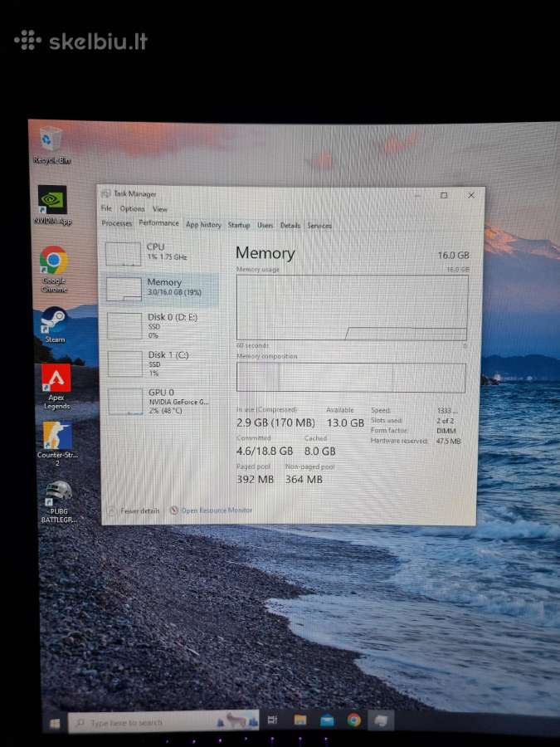The image size is (560, 747).
Task: Click the Resource Monitor icon in Task Manager
Action: (174, 510)
